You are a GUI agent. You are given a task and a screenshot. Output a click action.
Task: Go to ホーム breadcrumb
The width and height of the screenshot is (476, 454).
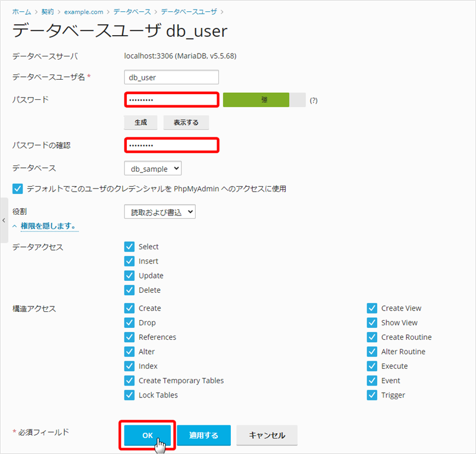coord(22,12)
